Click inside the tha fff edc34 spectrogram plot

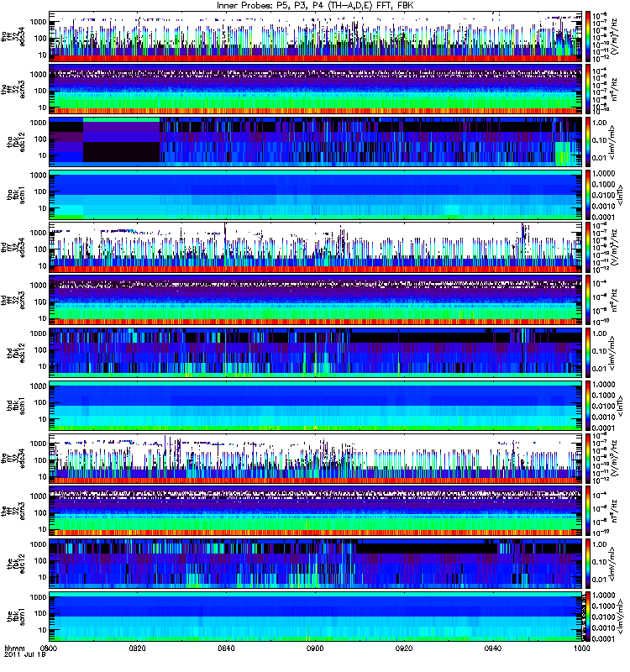coord(315,36)
